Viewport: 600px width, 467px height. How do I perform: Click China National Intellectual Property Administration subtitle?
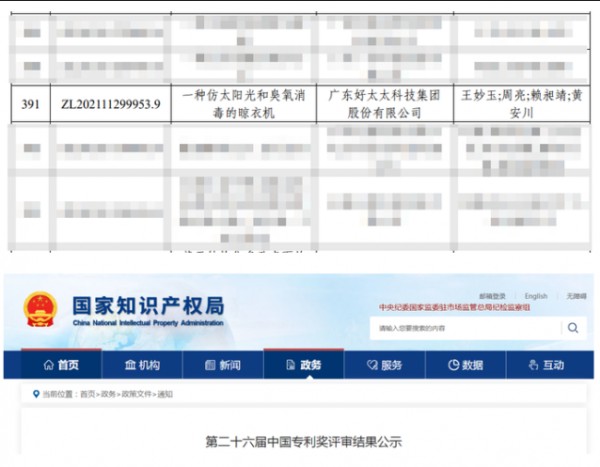point(148,323)
